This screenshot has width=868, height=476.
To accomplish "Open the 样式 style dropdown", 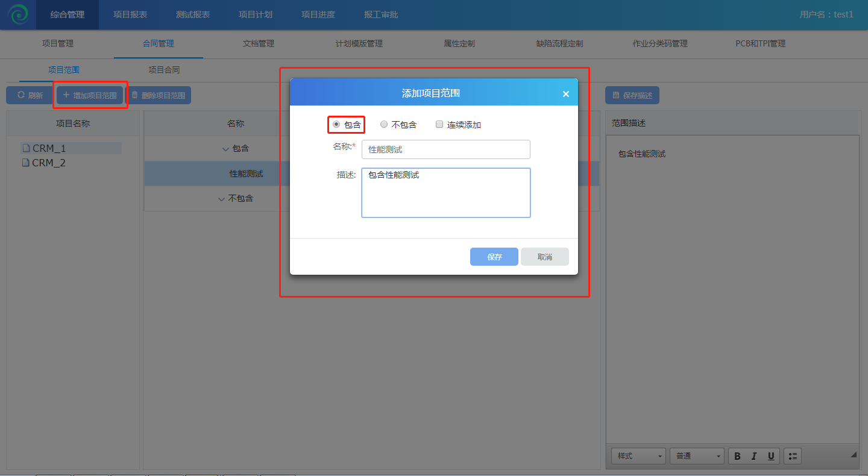I will click(638, 456).
